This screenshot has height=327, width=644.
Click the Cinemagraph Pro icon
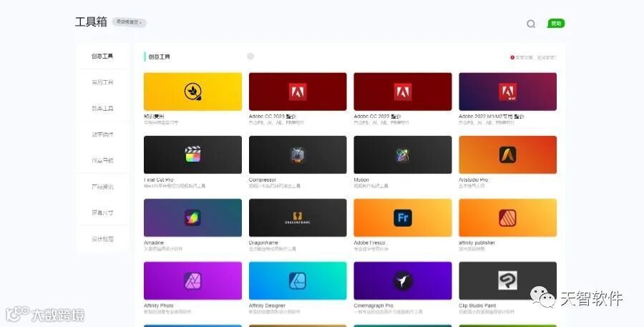click(x=402, y=281)
